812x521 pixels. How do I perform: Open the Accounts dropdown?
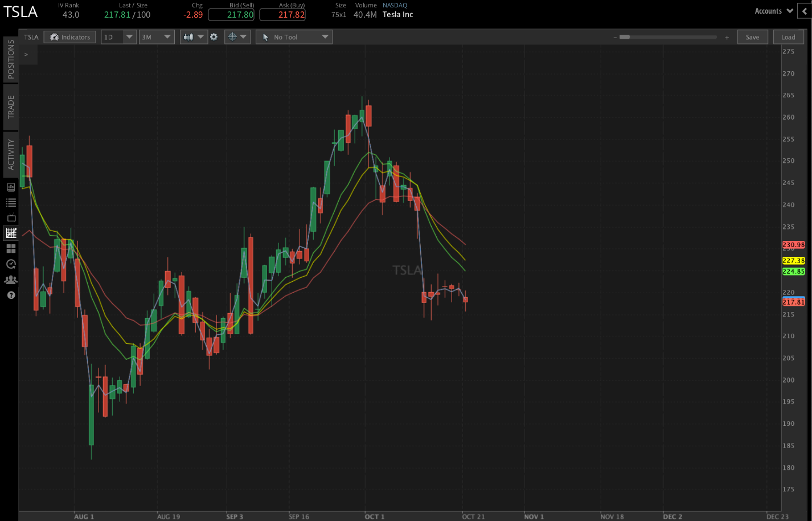pyautogui.click(x=773, y=10)
